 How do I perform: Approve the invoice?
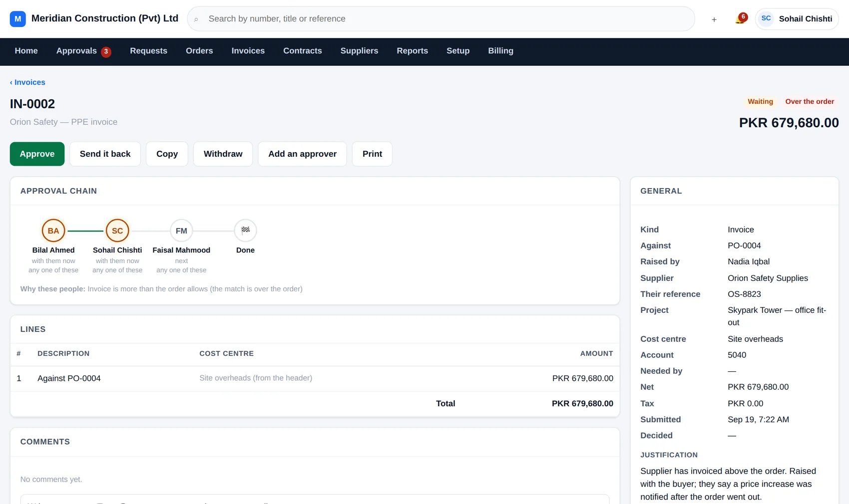(x=37, y=154)
